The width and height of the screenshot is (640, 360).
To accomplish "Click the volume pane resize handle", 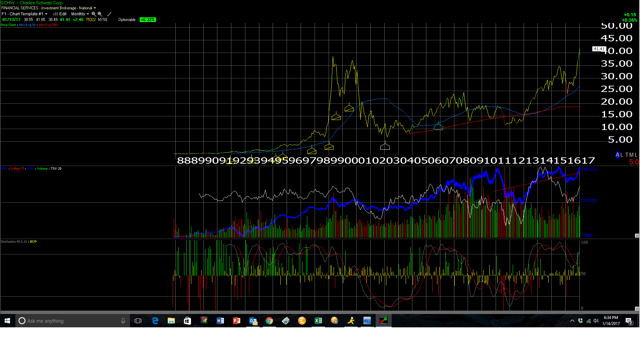I will 637,236.
